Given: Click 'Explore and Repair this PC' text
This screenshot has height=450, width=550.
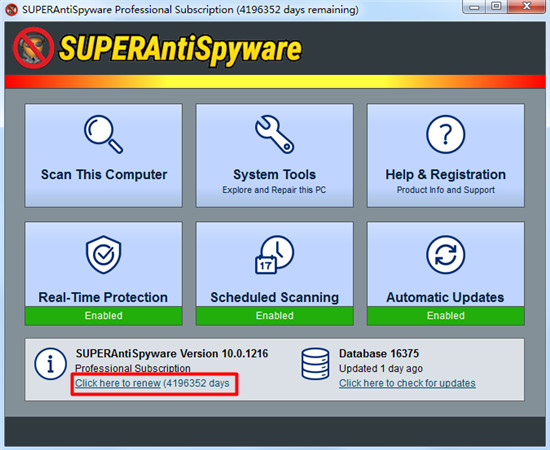Looking at the screenshot, I should (274, 190).
